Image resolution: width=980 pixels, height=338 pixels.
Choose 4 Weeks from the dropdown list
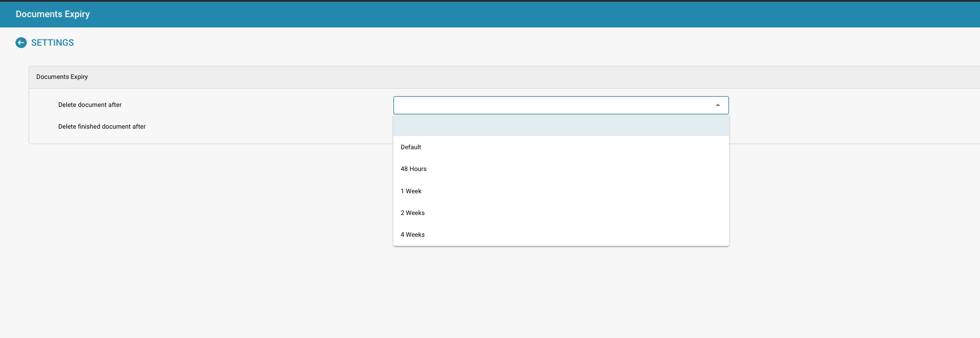(413, 234)
